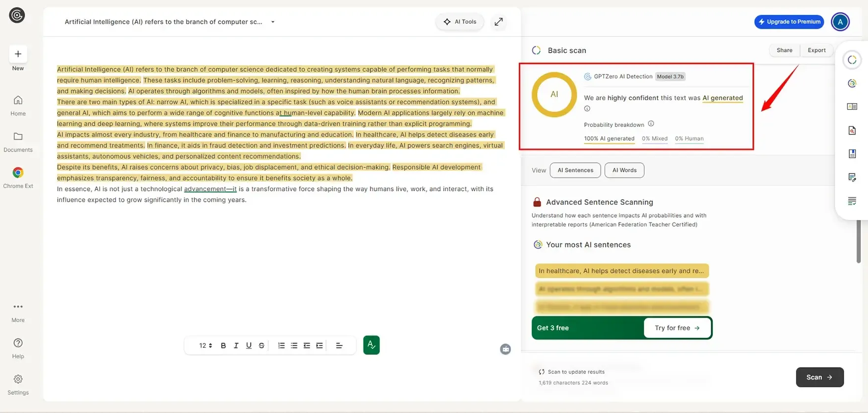Click the green grammar check button
The image size is (868, 413).
371,345
